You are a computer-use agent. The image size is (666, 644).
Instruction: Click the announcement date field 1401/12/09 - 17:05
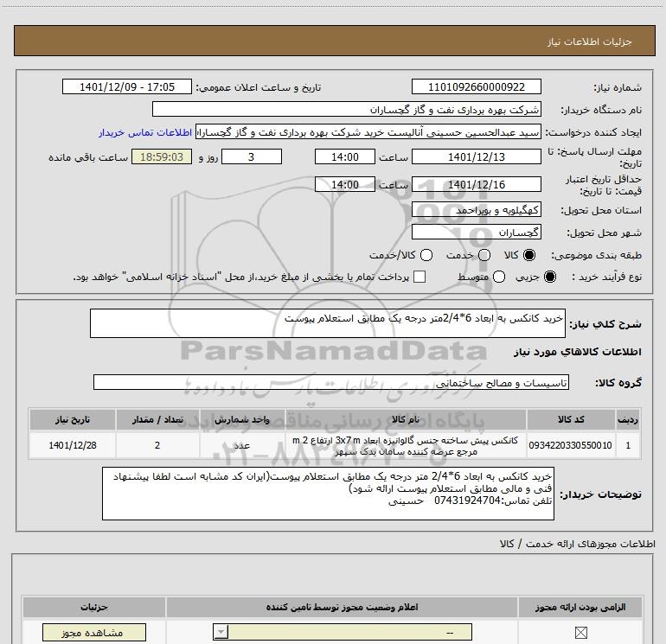pos(127,87)
